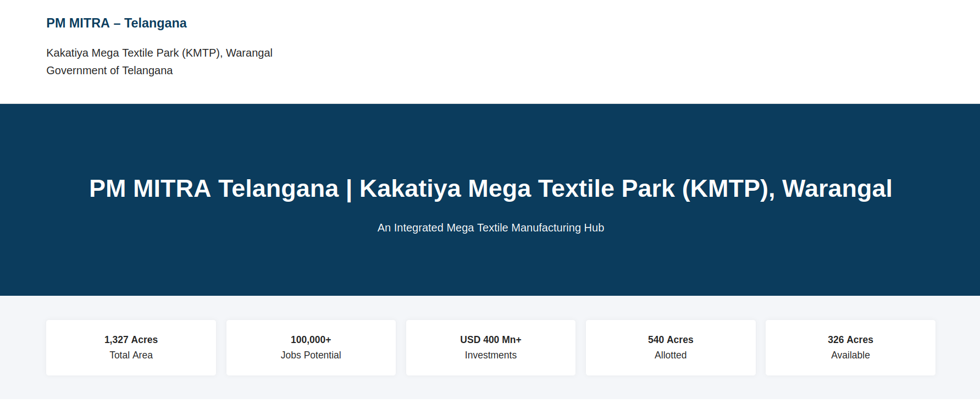Image resolution: width=980 pixels, height=420 pixels.
Task: Click the pipe separator in the banner heading
Action: point(349,189)
